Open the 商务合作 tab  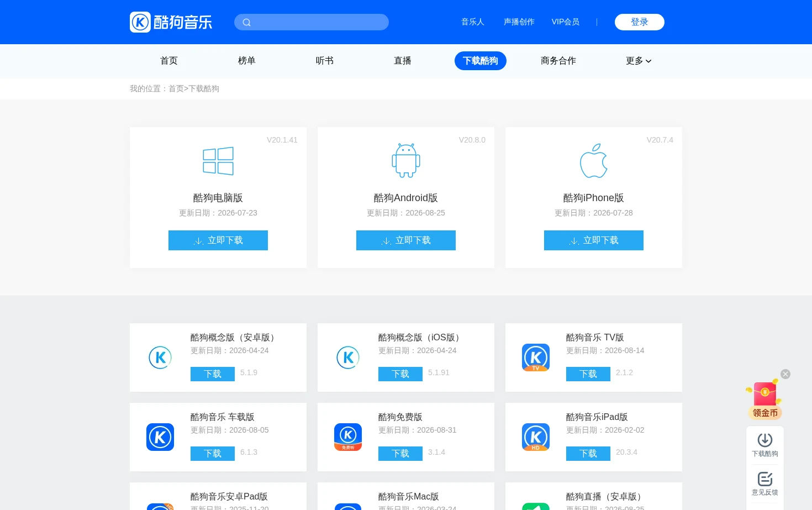pos(558,61)
